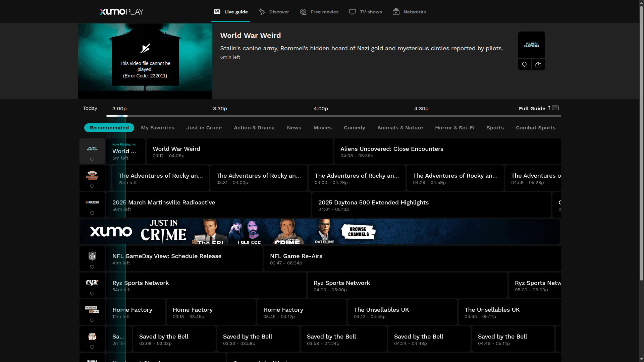644x362 pixels.
Task: Go to TV shows
Action: (x=366, y=12)
